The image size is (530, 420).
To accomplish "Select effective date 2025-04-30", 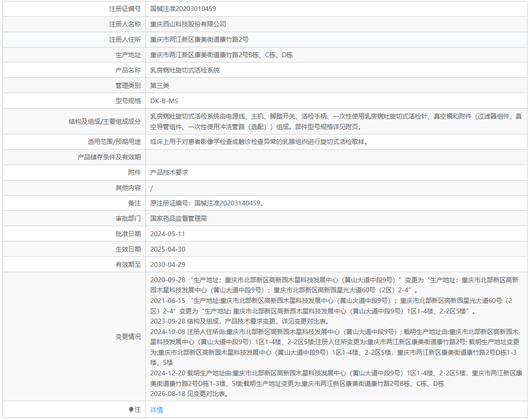I will (x=168, y=250).
